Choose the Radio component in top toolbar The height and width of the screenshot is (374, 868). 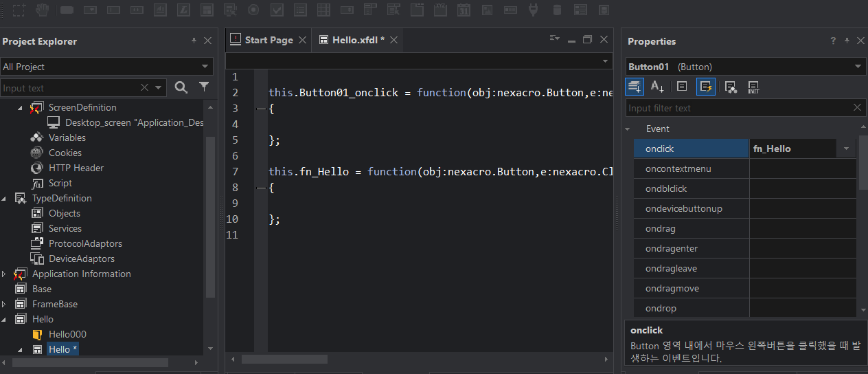click(x=254, y=10)
